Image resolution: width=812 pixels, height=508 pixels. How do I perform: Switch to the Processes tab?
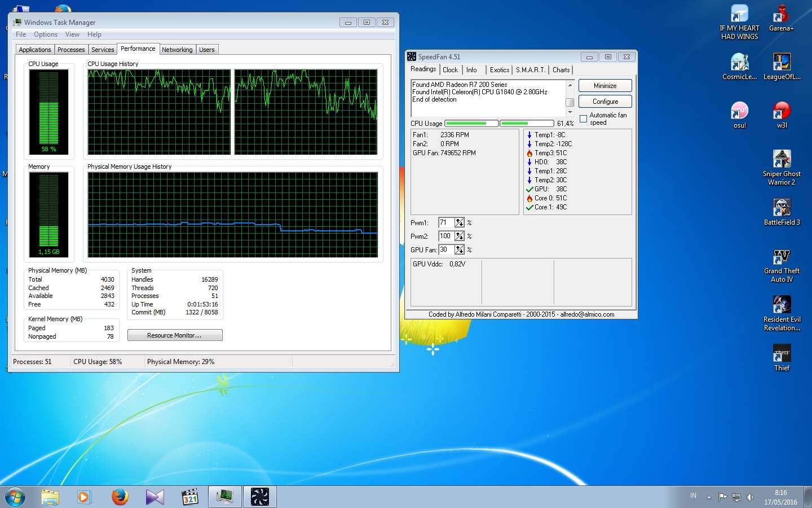pyautogui.click(x=71, y=50)
